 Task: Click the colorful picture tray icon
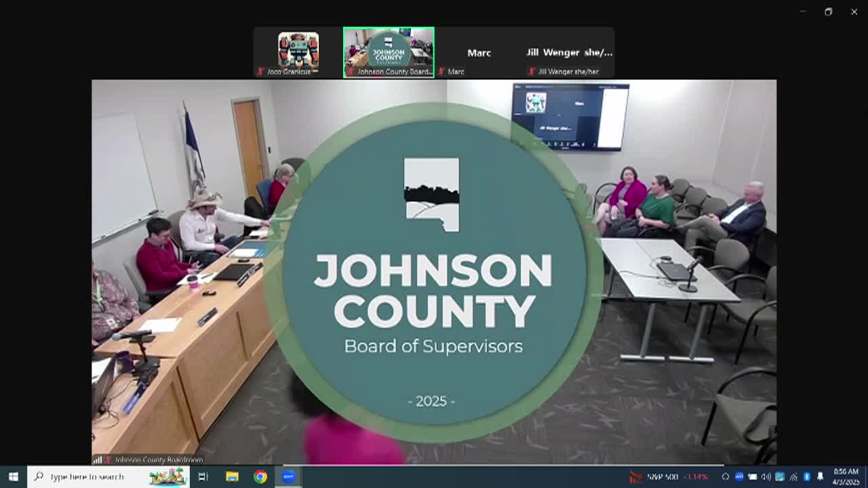point(780,476)
